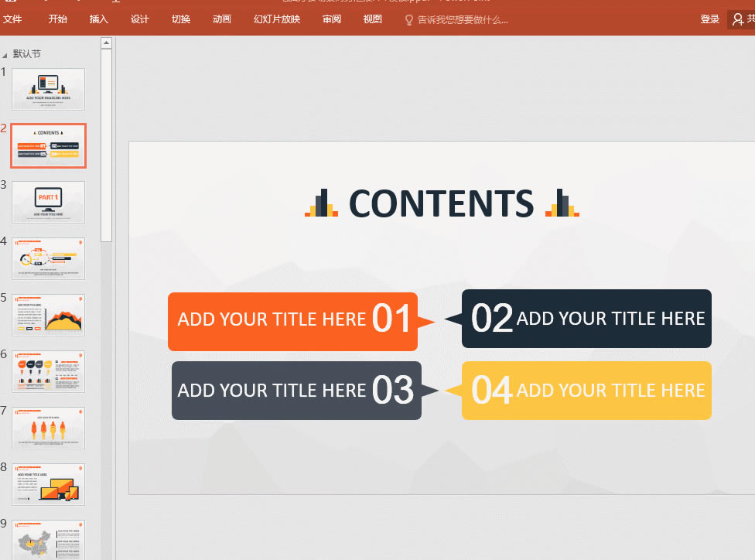The image size is (755, 560).
Task: Click the yellow 04 title box
Action: (x=586, y=391)
